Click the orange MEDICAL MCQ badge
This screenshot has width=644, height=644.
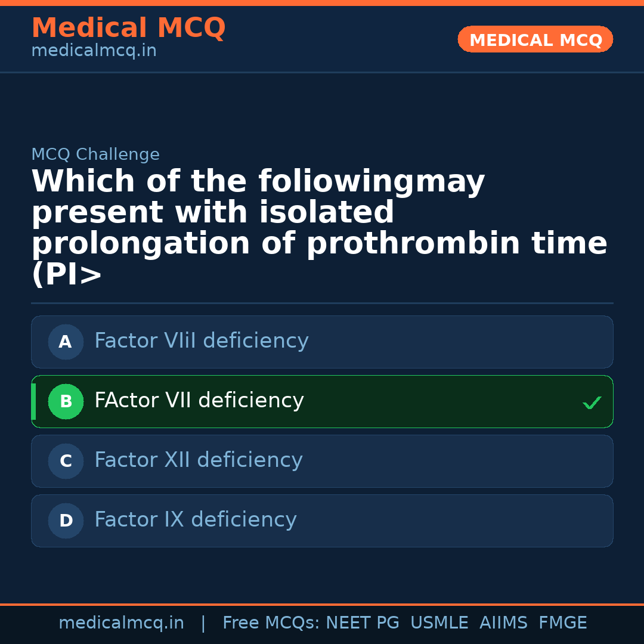[535, 40]
